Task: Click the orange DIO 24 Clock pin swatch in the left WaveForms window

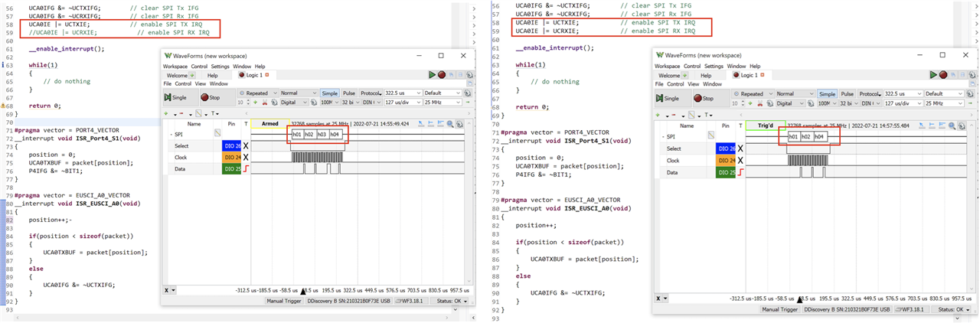Action: point(232,157)
